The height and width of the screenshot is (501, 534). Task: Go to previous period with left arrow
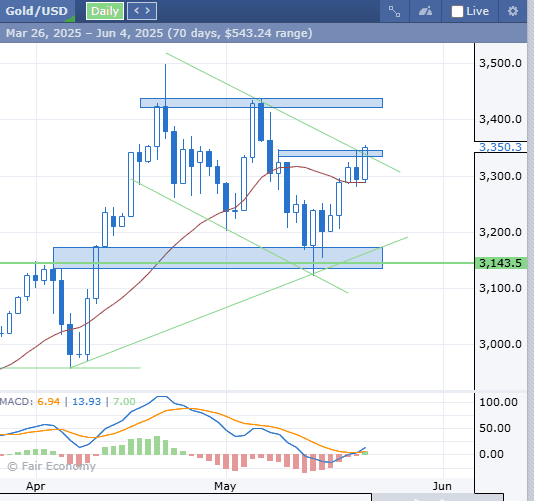tap(137, 11)
